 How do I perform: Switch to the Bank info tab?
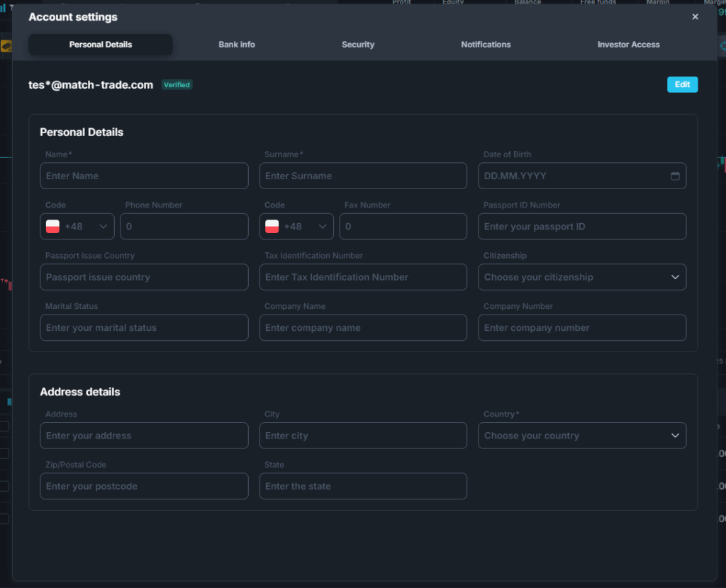(x=237, y=45)
